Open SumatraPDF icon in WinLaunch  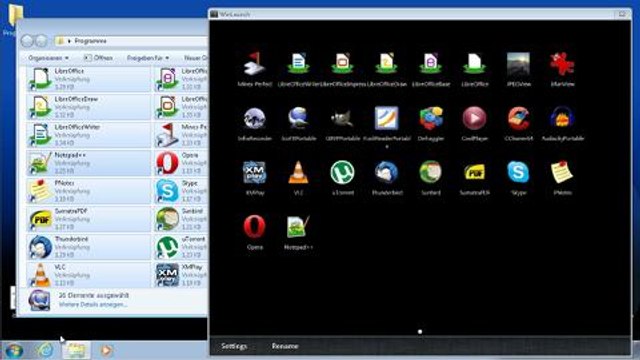click(x=474, y=172)
